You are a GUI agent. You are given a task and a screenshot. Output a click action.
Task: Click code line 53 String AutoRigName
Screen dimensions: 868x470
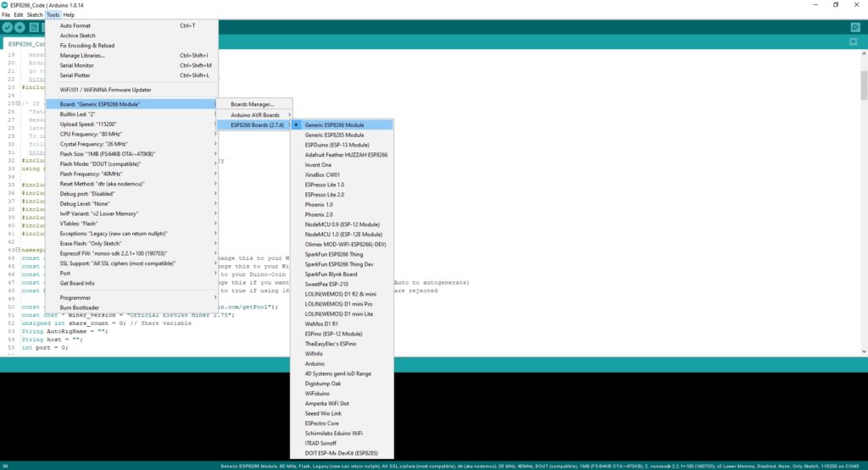coord(65,331)
